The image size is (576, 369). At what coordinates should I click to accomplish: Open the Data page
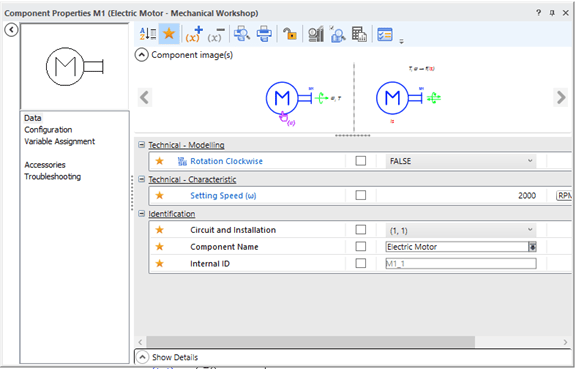point(33,118)
